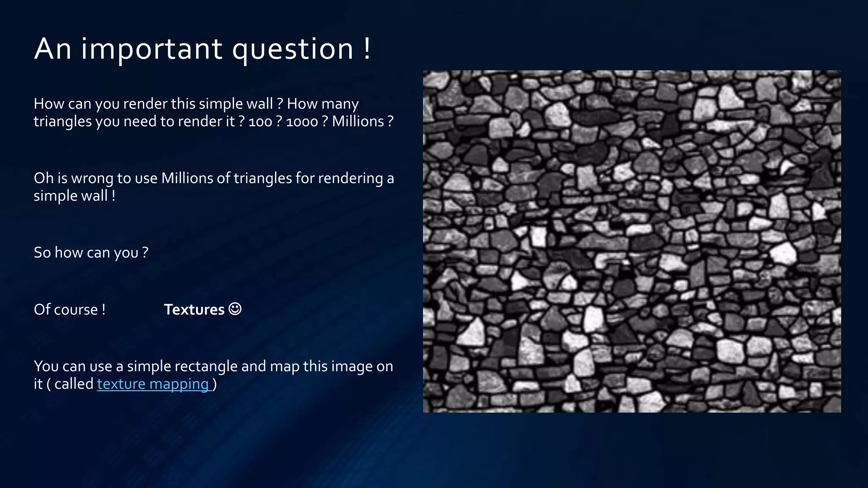Click the exclamation mark in the title
The image size is (868, 488).
pos(367,48)
